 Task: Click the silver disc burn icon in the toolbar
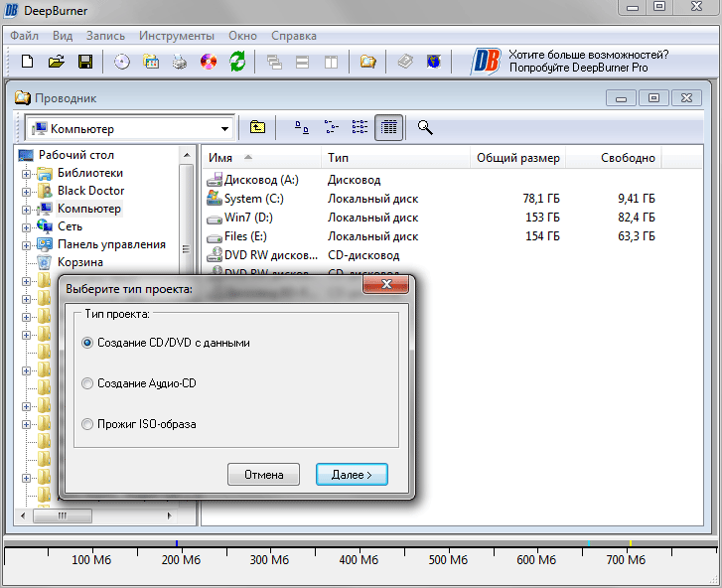122,62
